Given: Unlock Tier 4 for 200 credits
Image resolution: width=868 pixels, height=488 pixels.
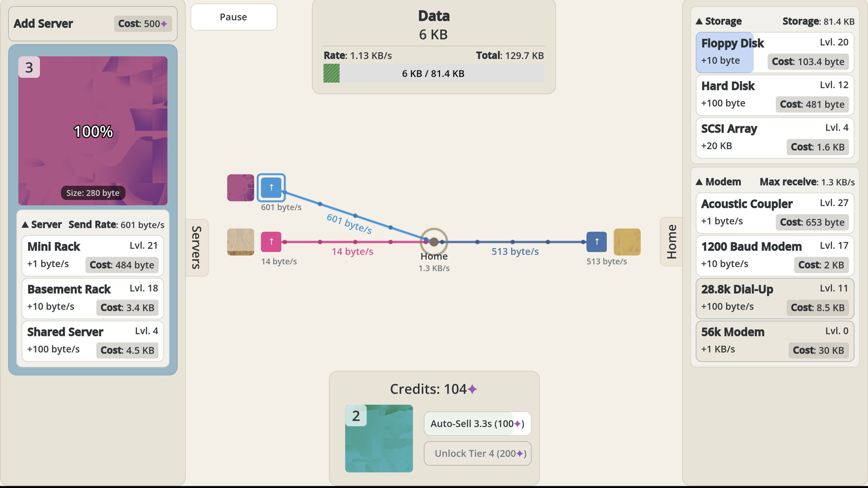Looking at the screenshot, I should [477, 453].
